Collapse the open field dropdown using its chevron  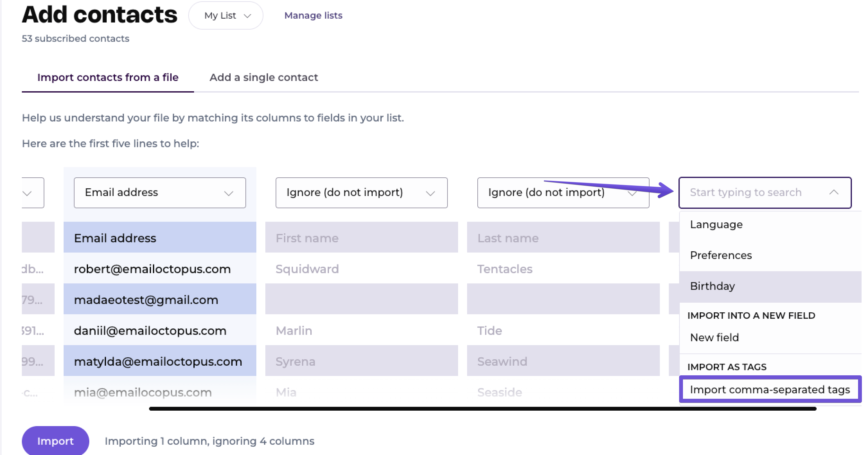[834, 192]
